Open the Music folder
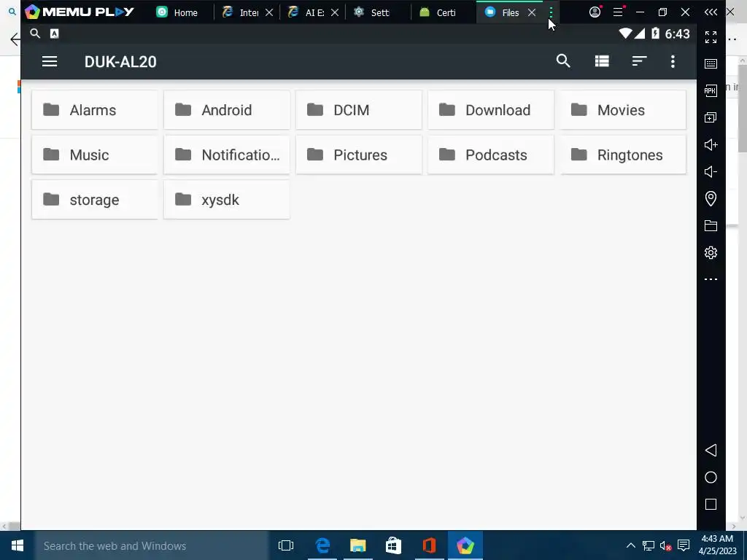The height and width of the screenshot is (560, 747). [x=94, y=155]
